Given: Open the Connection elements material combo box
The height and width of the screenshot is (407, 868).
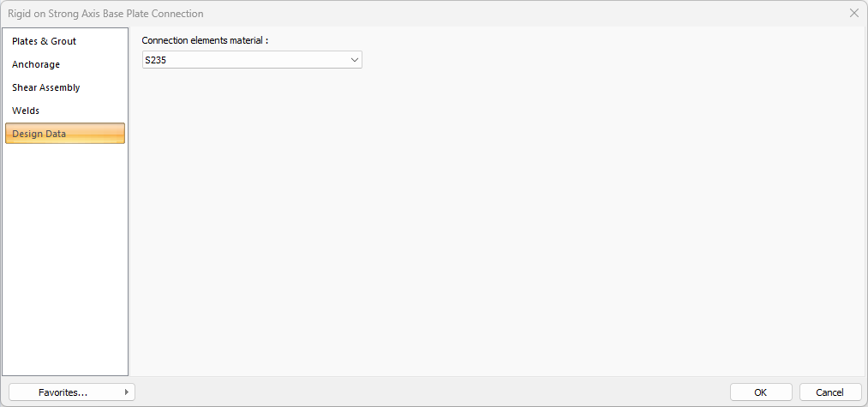Looking at the screenshot, I should click(252, 60).
